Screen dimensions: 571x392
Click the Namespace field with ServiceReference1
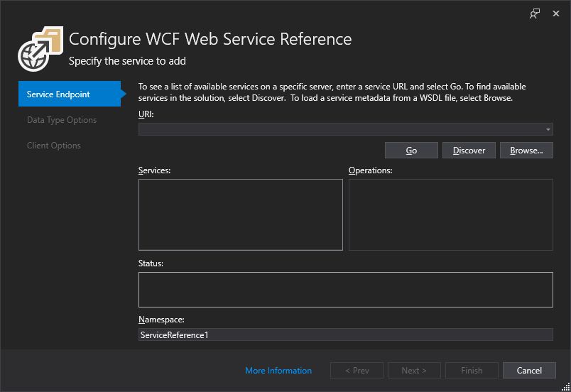click(x=346, y=334)
